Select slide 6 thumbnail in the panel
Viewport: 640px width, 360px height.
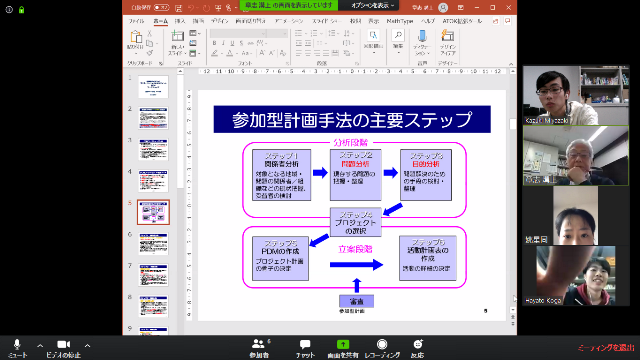[153, 244]
